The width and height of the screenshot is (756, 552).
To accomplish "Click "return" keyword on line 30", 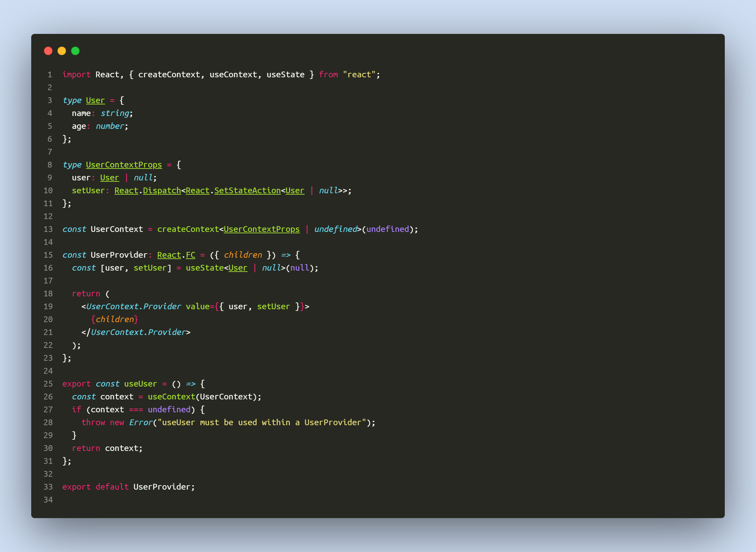I will (86, 448).
